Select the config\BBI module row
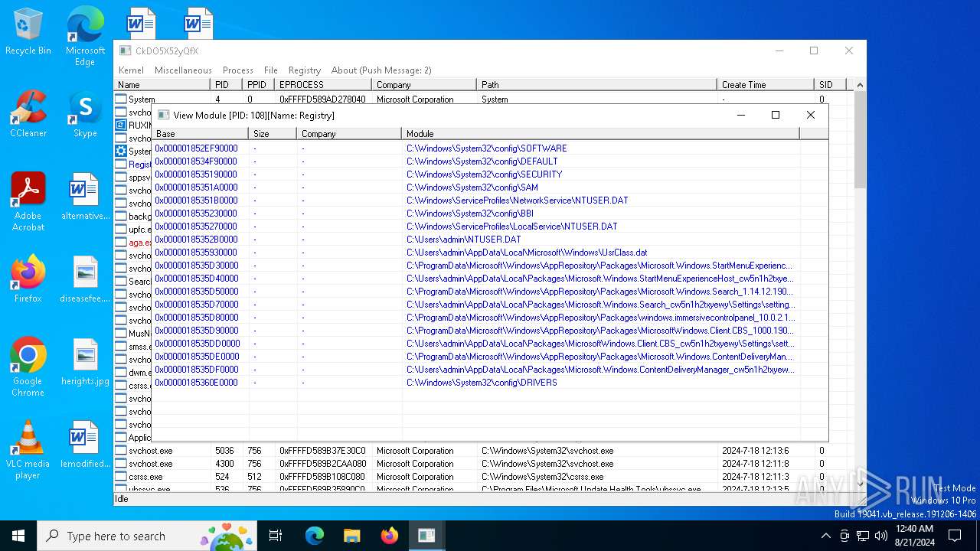980x551 pixels. pyautogui.click(x=490, y=214)
